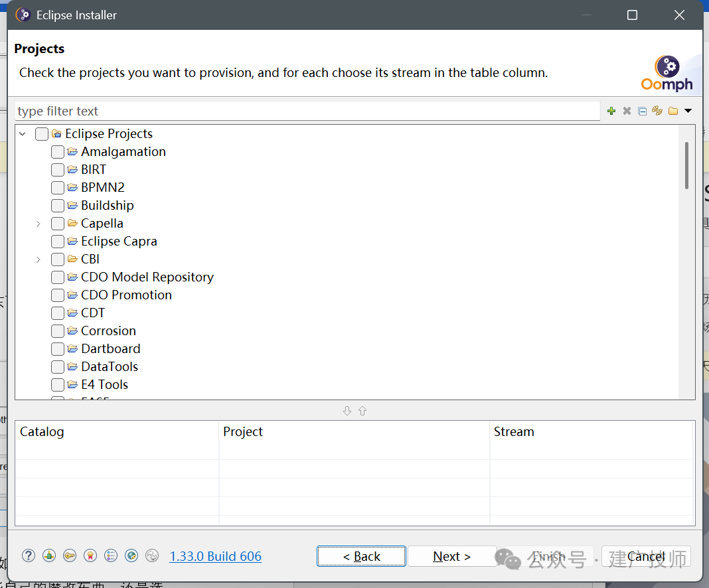
Task: Click the Cancel button
Action: [x=646, y=556]
